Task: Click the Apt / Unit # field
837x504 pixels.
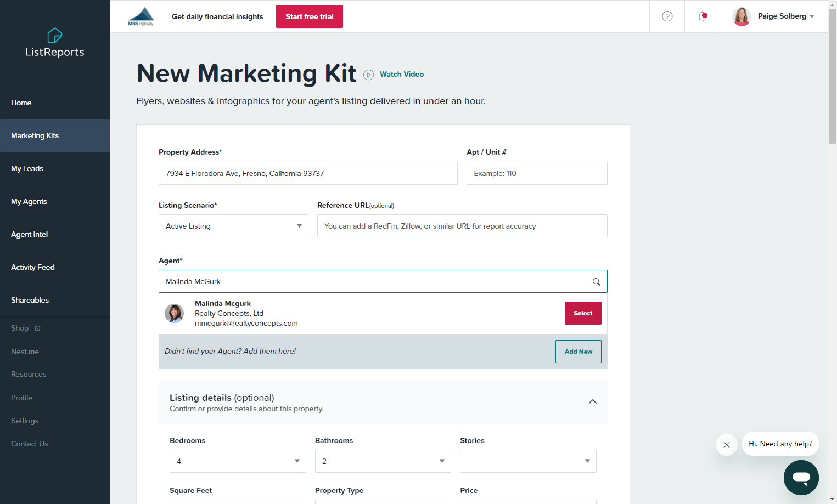Action: click(537, 173)
